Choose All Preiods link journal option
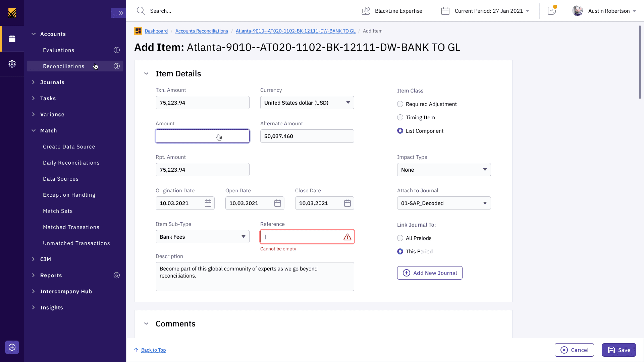The width and height of the screenshot is (644, 362). click(x=400, y=238)
